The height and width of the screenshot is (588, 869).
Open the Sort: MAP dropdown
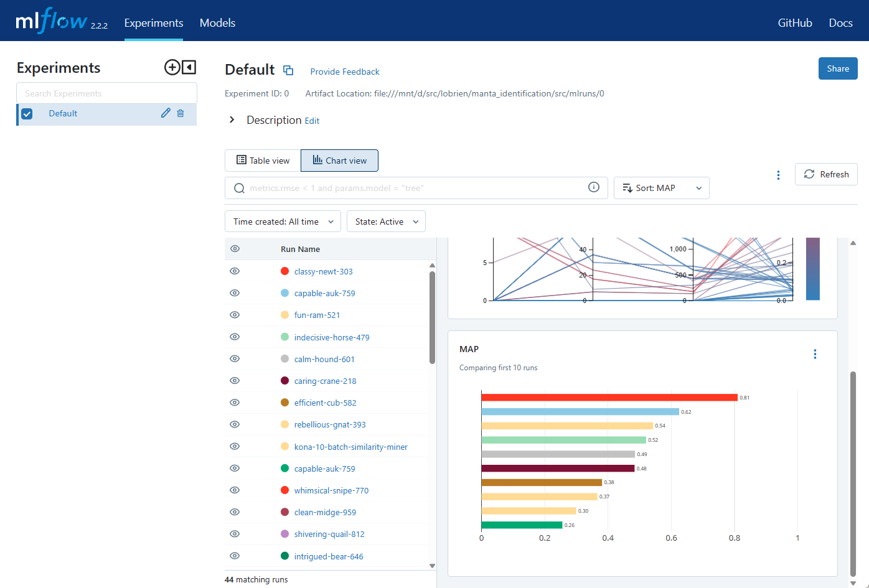coord(661,188)
